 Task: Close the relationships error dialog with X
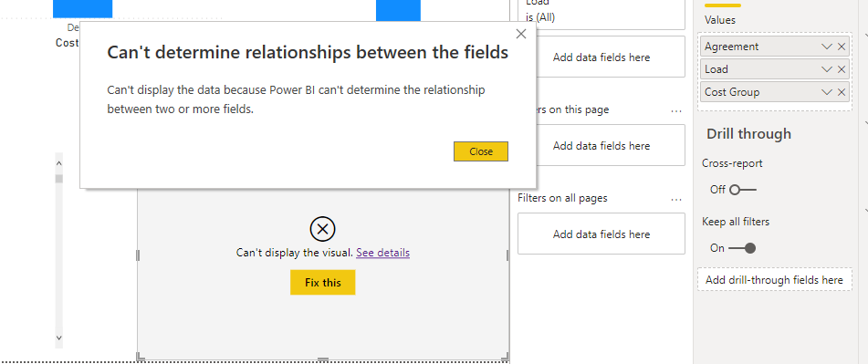coord(520,34)
